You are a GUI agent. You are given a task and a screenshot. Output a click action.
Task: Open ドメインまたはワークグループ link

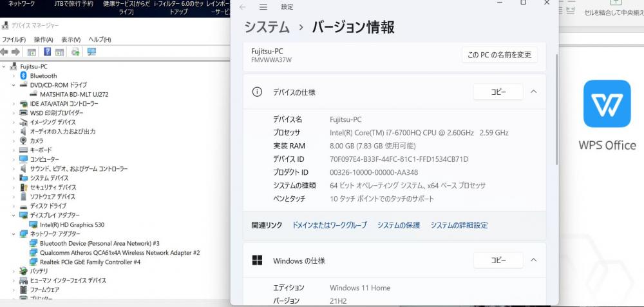point(329,225)
